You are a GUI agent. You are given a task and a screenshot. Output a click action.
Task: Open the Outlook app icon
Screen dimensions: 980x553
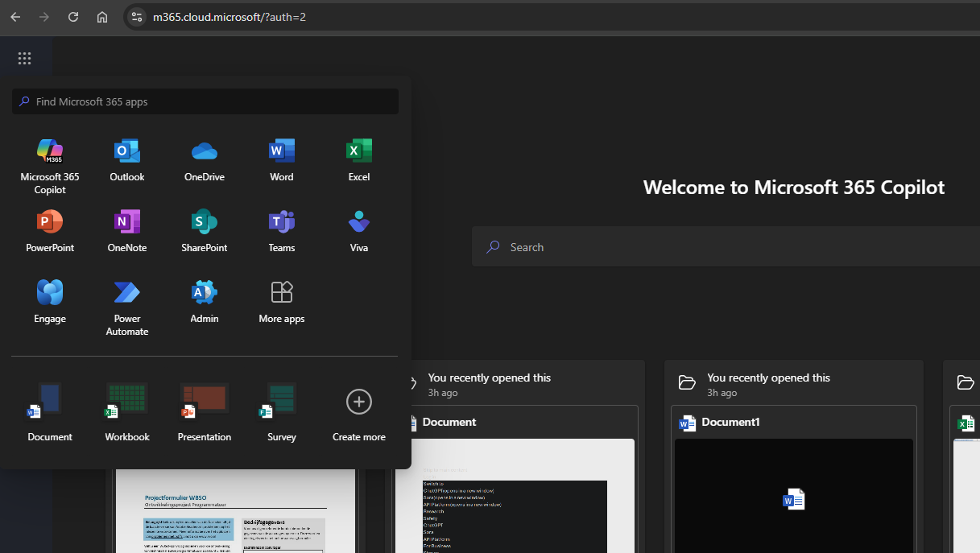click(127, 151)
